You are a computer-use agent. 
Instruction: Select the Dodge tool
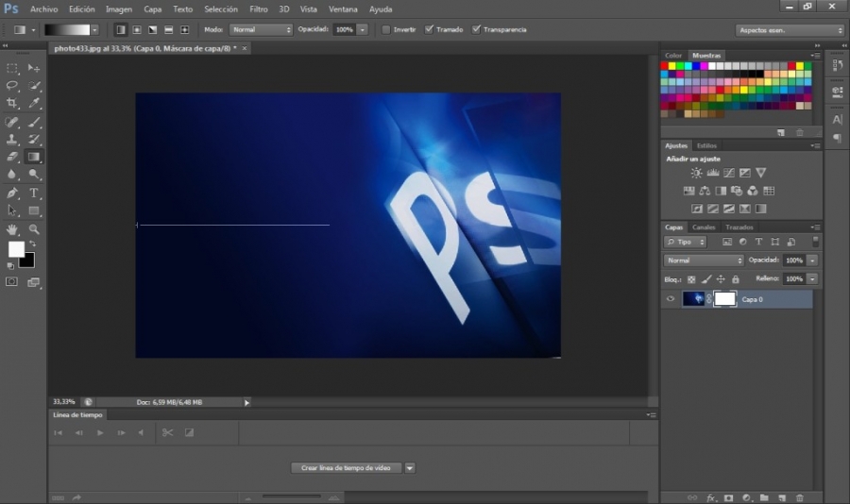(34, 174)
